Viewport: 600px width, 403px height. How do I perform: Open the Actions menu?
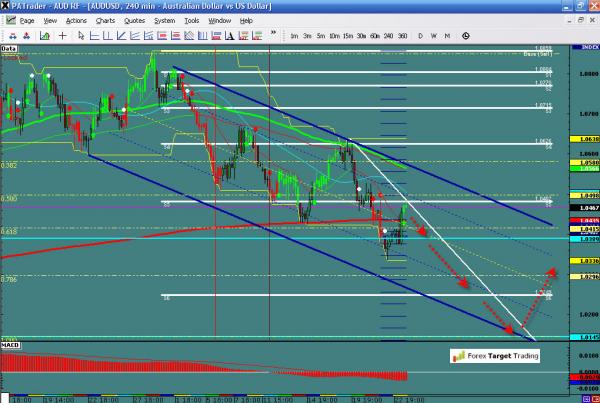point(75,20)
